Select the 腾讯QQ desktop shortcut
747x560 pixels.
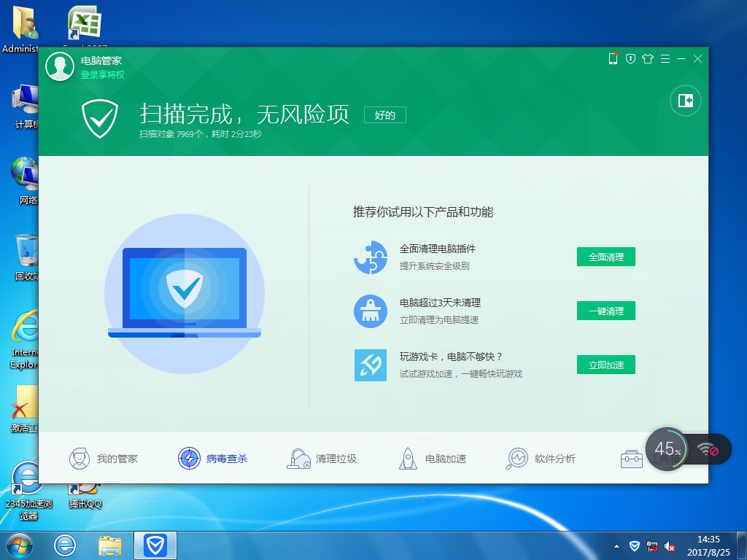coord(85,496)
